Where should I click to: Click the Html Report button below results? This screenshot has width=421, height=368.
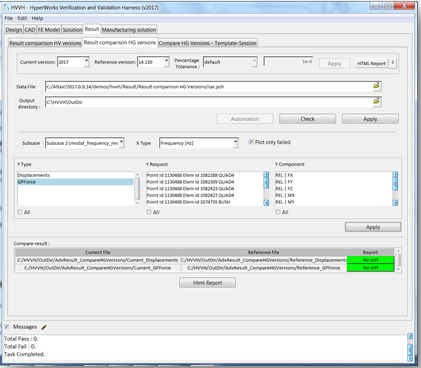click(x=207, y=283)
